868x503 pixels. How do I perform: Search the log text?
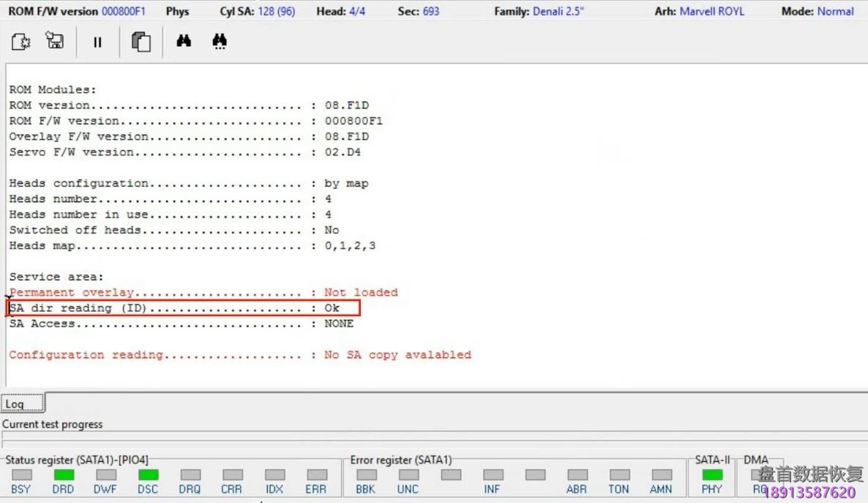tap(182, 42)
